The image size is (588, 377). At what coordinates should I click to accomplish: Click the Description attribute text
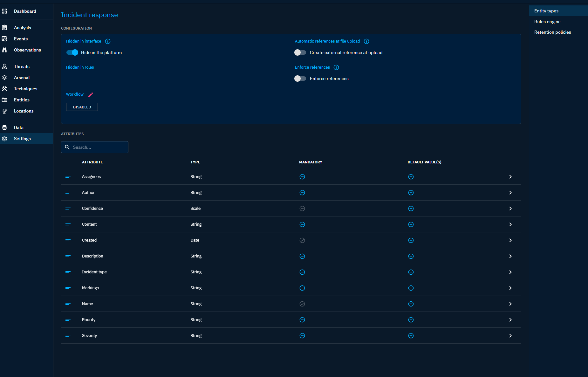point(92,256)
